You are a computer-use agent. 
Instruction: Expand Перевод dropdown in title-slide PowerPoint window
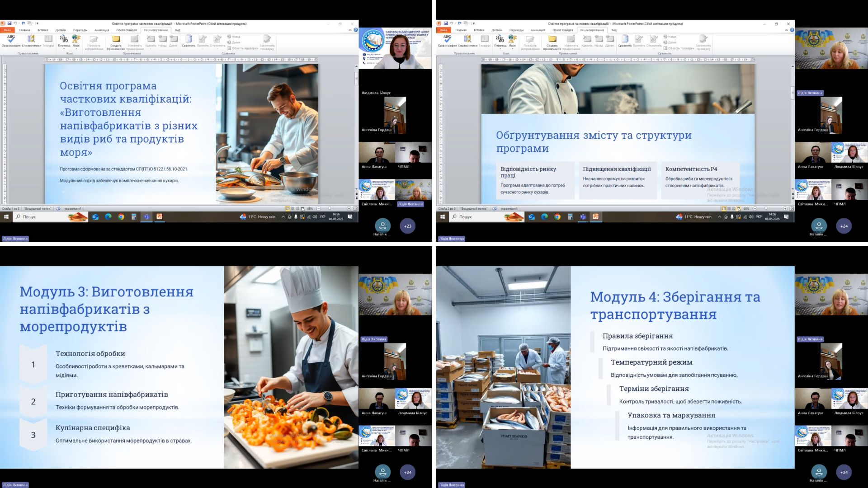pos(64,48)
